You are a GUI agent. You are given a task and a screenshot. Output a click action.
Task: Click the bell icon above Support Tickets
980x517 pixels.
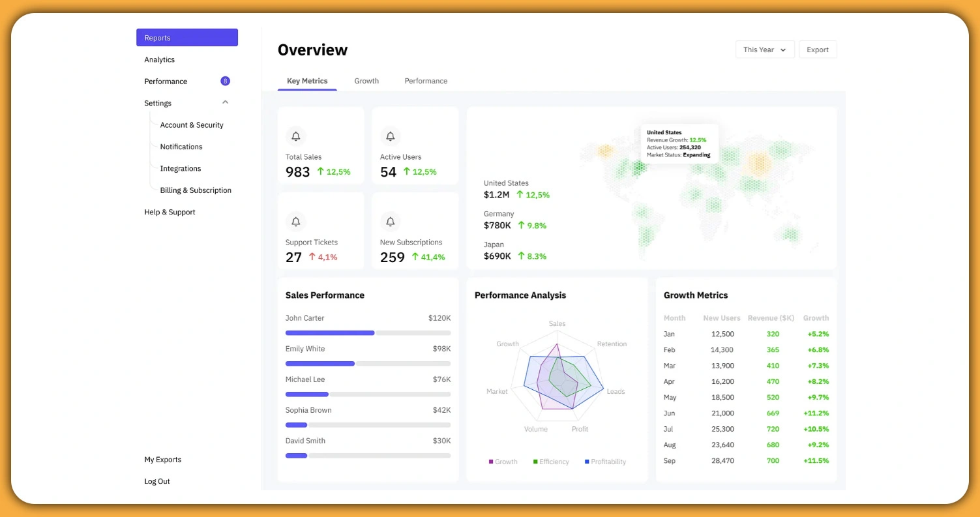click(x=295, y=222)
